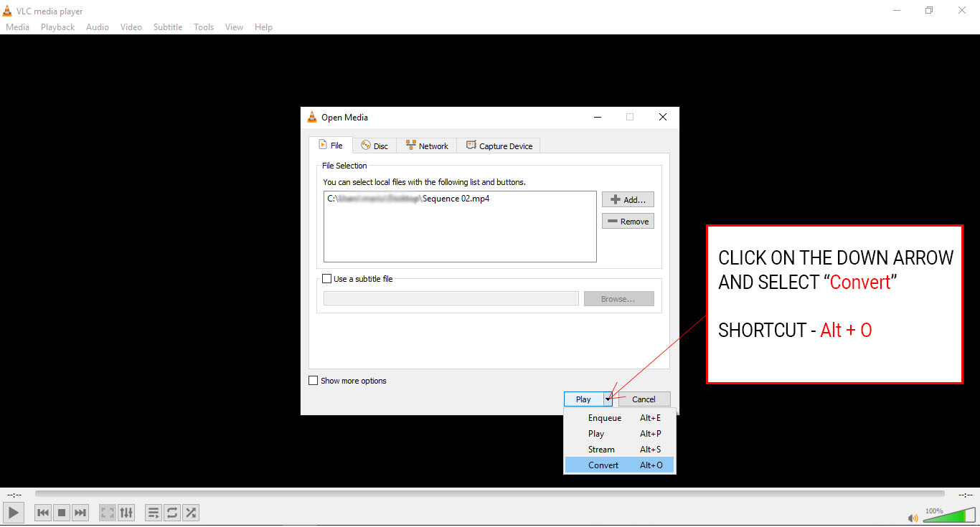Open the Subtitle menu

tap(168, 27)
